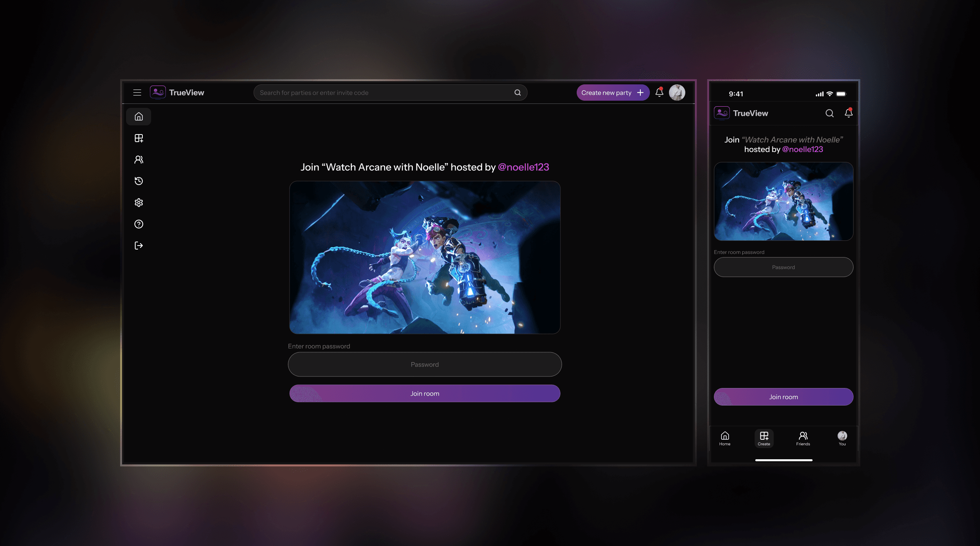Tap the mobile notification bell
The width and height of the screenshot is (980, 546).
pyautogui.click(x=848, y=113)
